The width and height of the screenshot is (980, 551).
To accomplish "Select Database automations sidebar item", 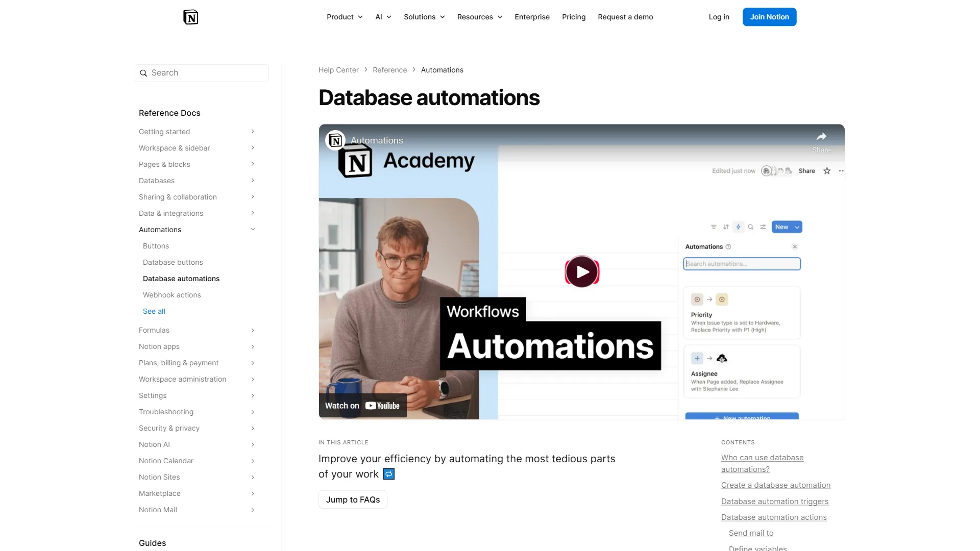I will click(x=181, y=279).
